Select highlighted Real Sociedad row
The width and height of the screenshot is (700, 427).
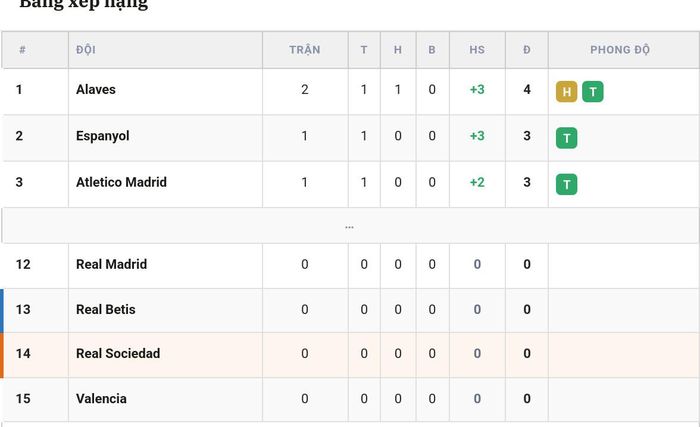click(350, 355)
